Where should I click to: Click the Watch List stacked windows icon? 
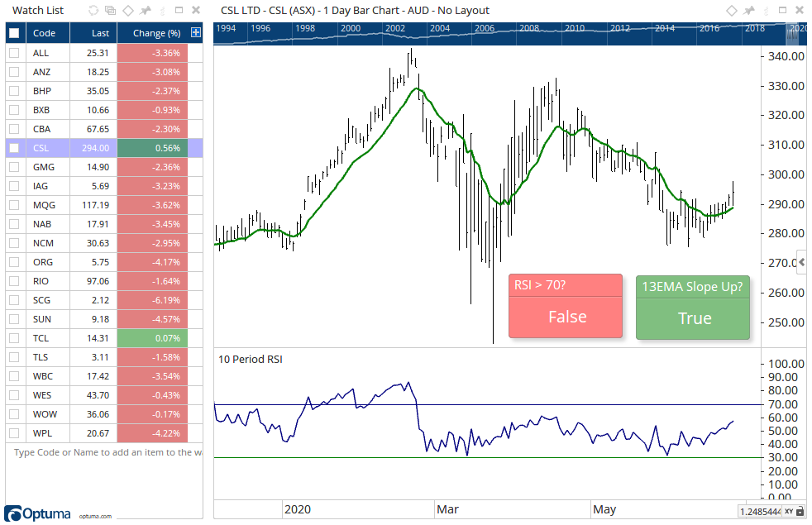click(x=110, y=11)
